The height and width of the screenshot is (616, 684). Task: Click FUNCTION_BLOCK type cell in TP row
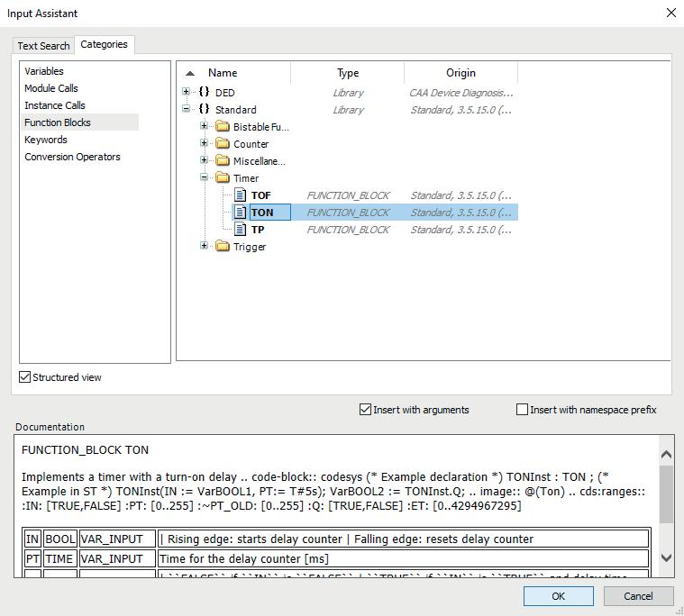[x=348, y=230]
